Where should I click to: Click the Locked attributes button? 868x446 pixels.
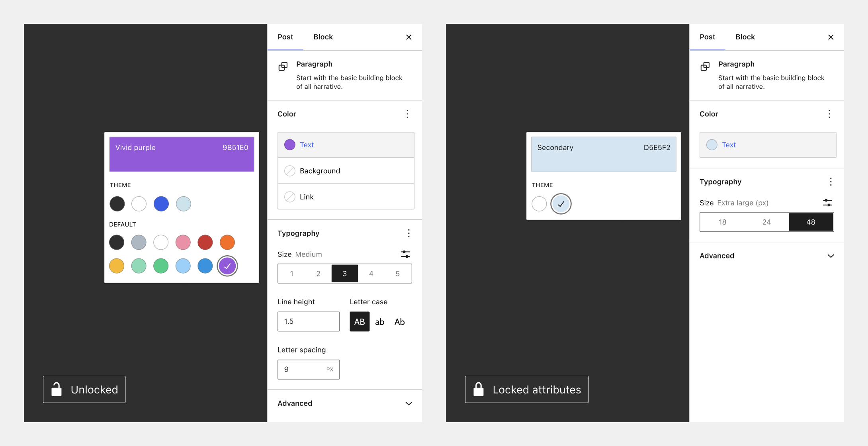click(526, 389)
